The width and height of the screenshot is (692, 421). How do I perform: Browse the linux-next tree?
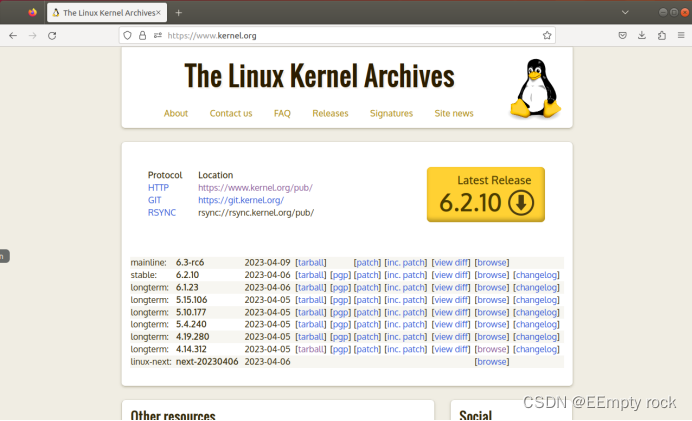click(492, 362)
